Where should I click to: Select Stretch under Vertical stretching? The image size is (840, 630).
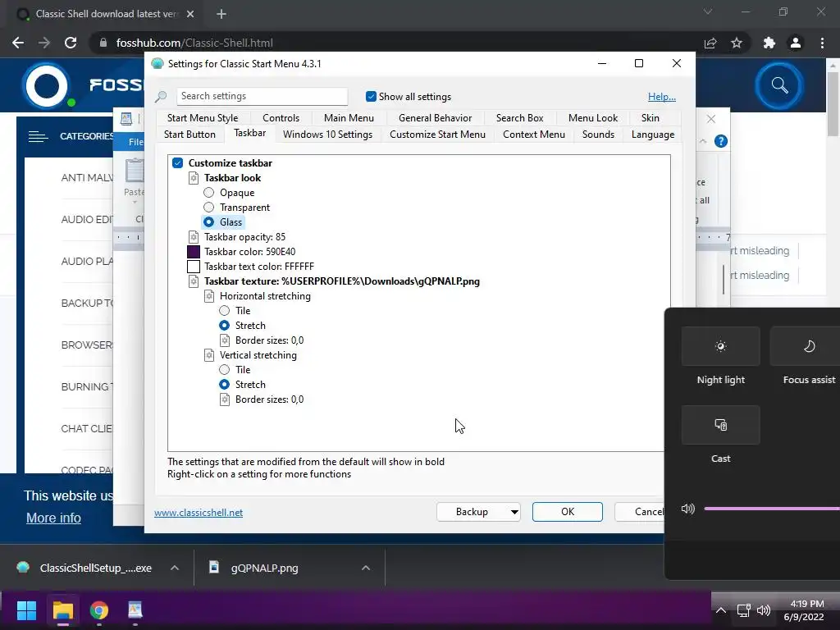coord(224,384)
